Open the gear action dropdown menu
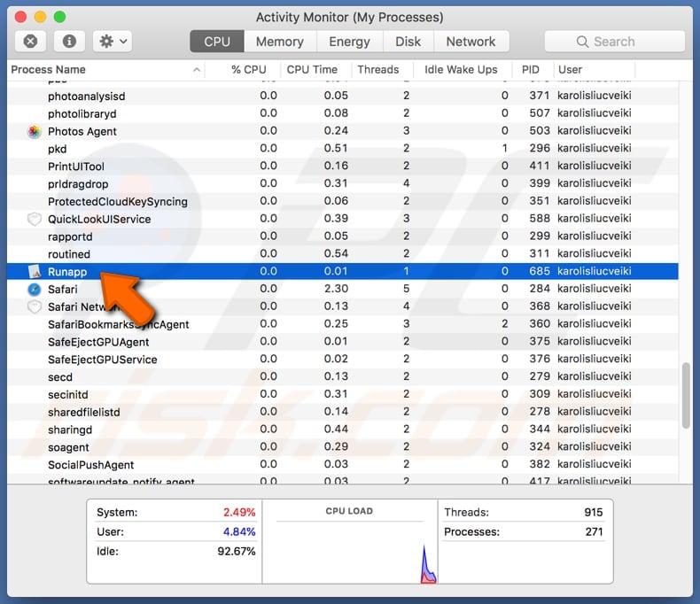Screen dimensions: 700x604 pyautogui.click(x=113, y=42)
